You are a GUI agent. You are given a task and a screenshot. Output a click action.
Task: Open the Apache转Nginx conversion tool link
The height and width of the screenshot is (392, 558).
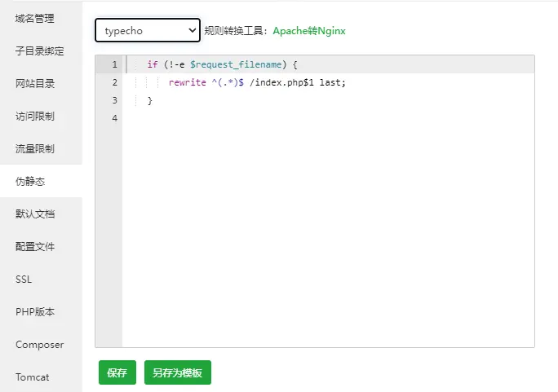(309, 31)
